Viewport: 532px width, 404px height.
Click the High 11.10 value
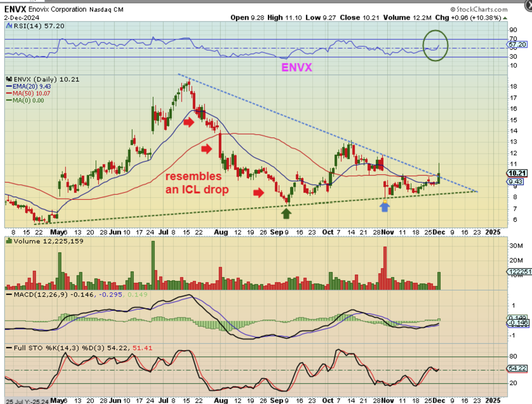click(285, 18)
